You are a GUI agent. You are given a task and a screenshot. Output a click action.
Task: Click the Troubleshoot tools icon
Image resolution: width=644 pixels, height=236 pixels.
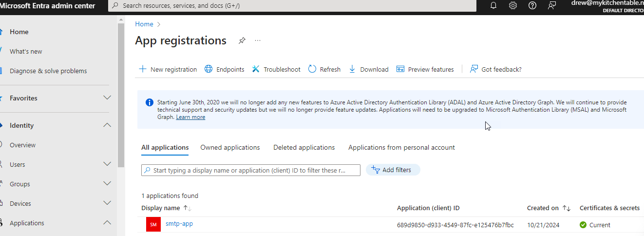256,69
